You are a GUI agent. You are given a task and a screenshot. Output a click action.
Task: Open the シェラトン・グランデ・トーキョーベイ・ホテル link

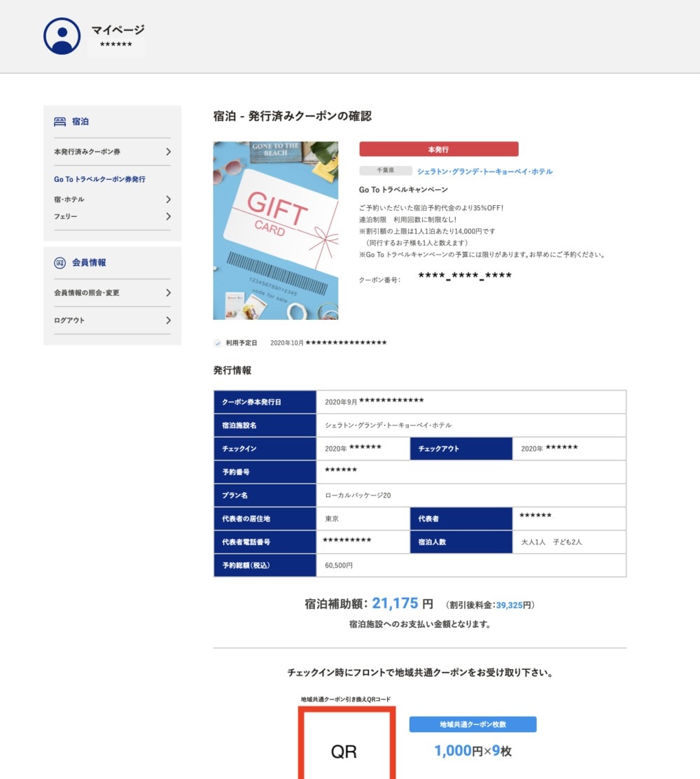click(485, 171)
